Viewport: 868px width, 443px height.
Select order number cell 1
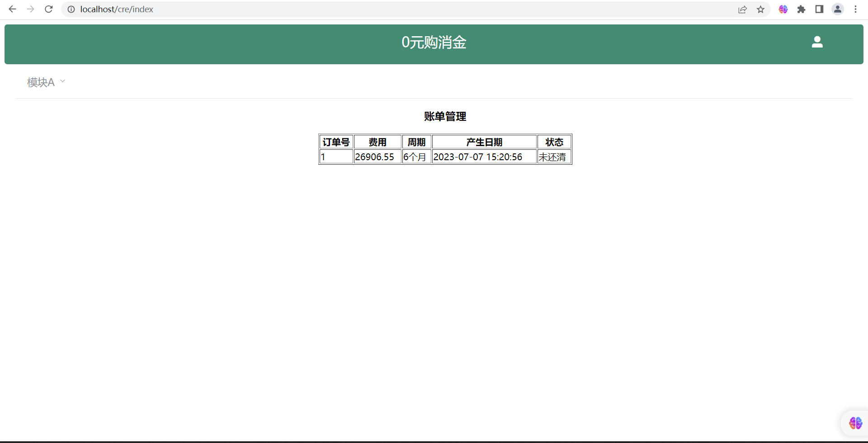point(336,157)
